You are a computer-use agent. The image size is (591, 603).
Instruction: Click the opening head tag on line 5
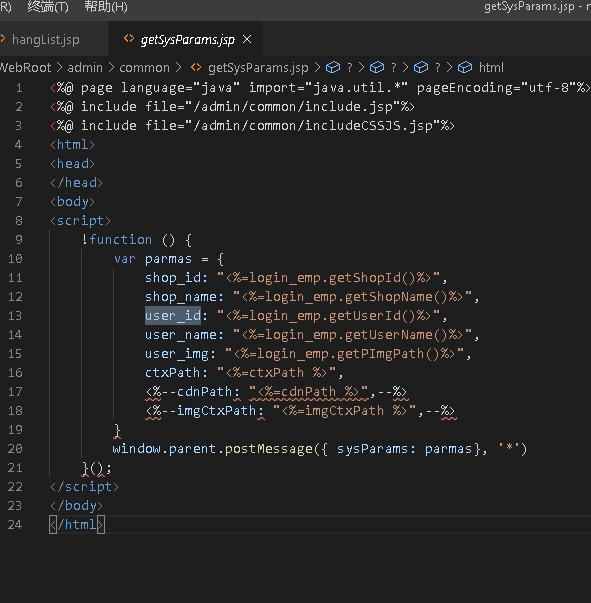(x=72, y=164)
